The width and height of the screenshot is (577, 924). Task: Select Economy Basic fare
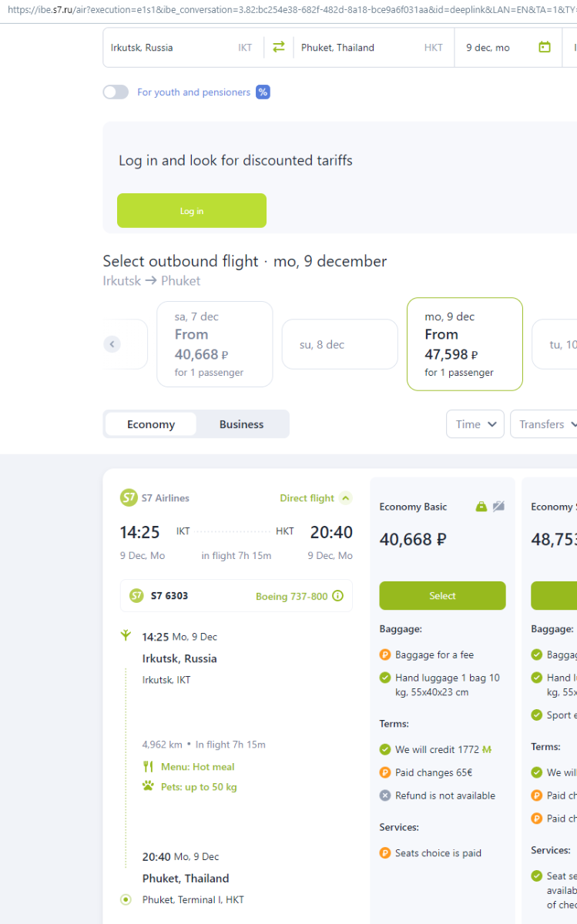442,596
